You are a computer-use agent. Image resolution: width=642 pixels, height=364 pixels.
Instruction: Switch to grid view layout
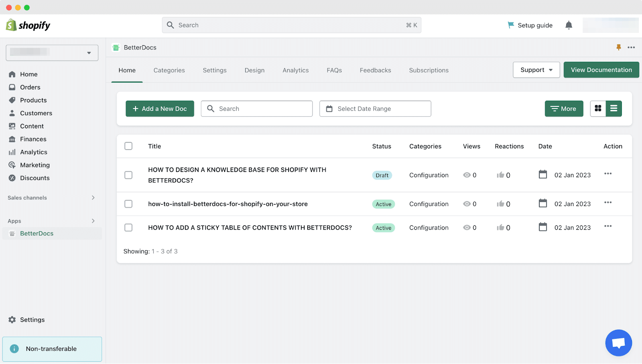(x=598, y=108)
